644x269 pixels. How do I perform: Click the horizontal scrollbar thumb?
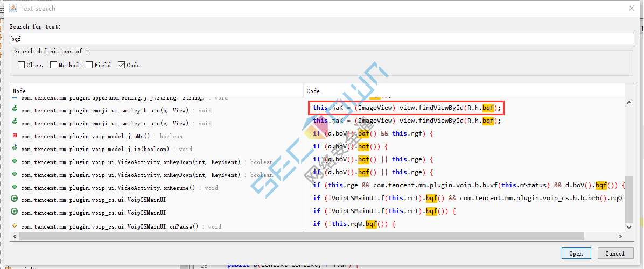tap(302, 236)
